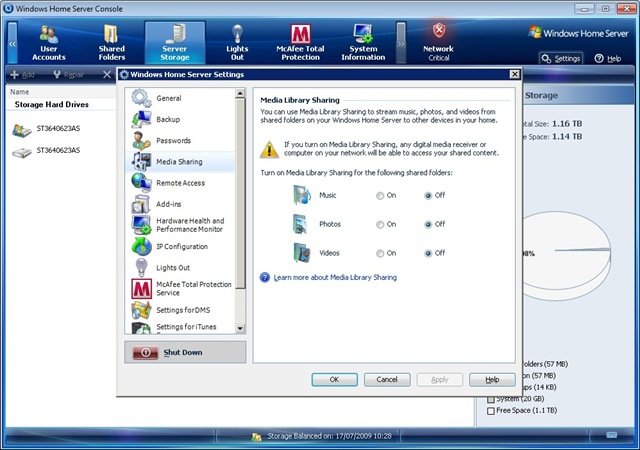The height and width of the screenshot is (450, 640).
Task: Click the Cancel button
Action: tap(387, 380)
